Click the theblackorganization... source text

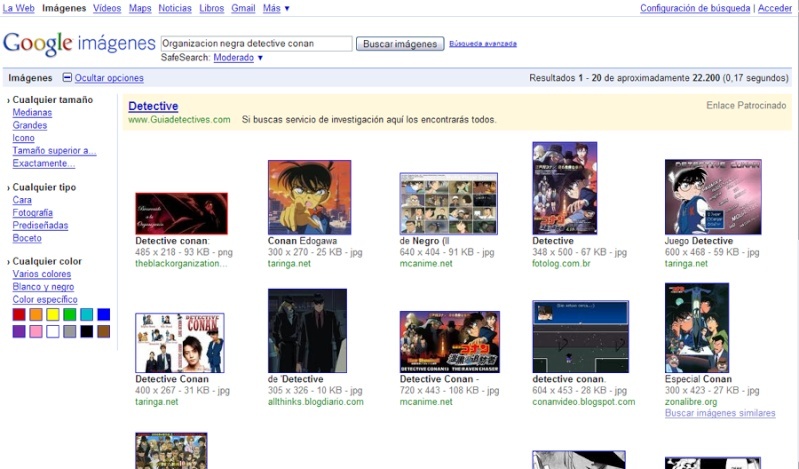point(181,264)
